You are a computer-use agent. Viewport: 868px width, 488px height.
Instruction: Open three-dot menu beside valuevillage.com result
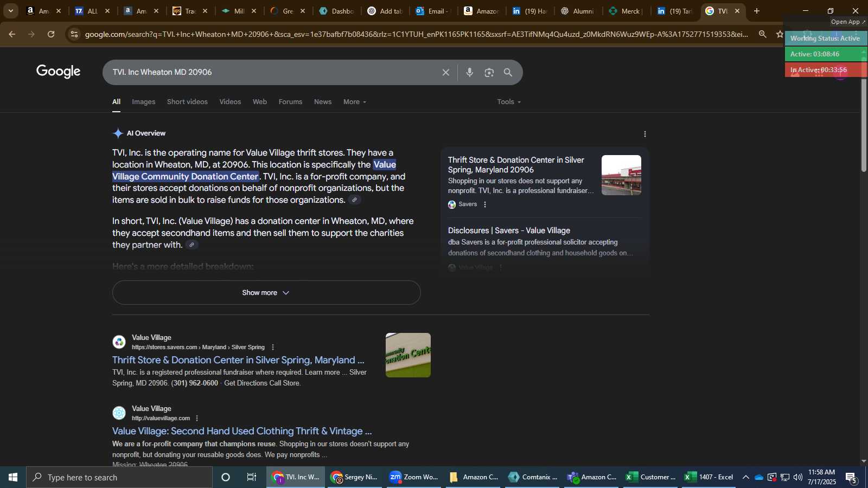[197, 418]
